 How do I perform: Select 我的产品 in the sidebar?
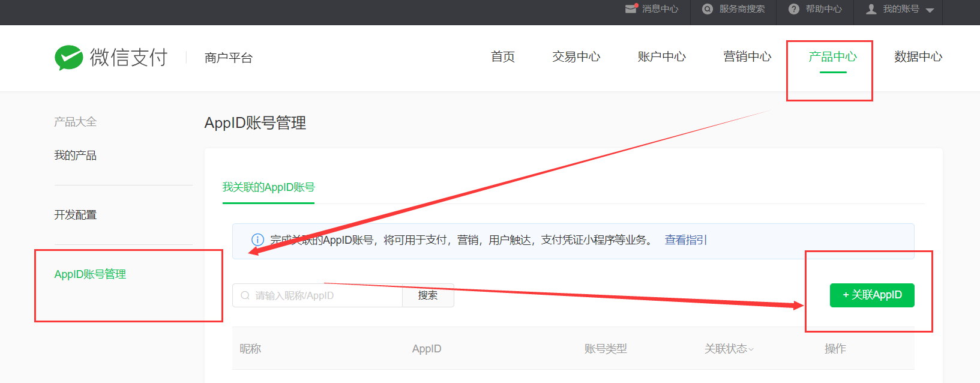click(x=75, y=155)
